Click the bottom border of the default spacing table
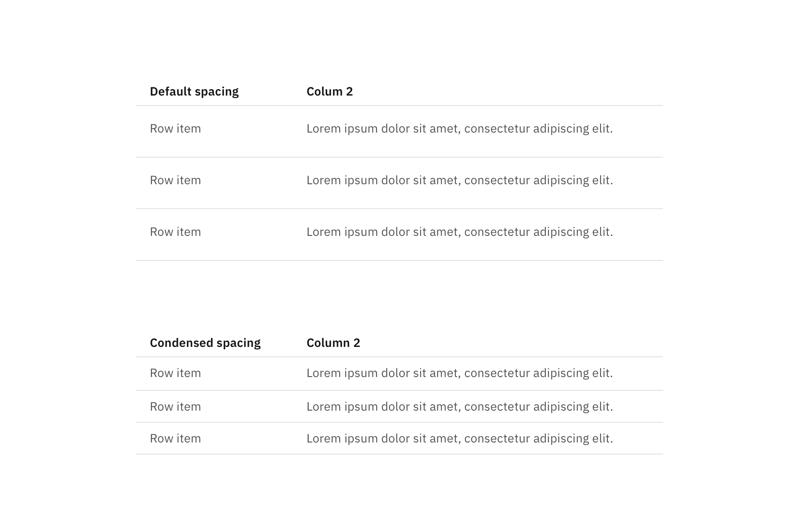This screenshot has width=799, height=532. 399,260
